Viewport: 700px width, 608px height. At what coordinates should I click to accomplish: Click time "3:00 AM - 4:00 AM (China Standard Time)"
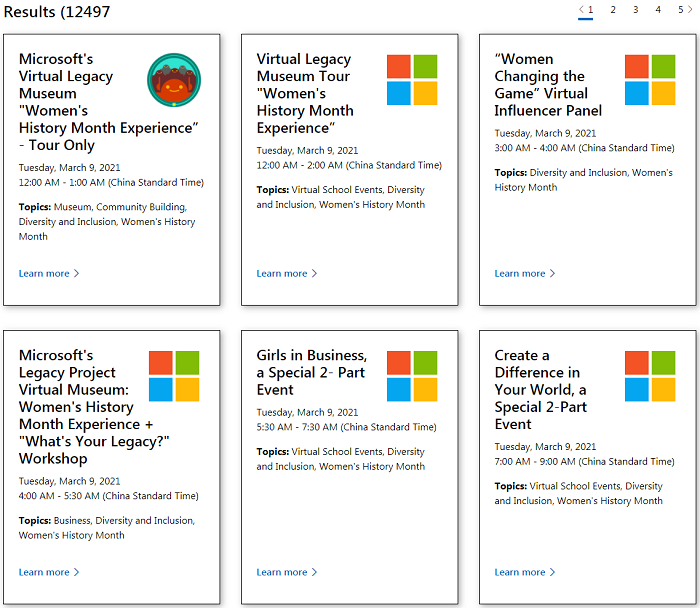584,148
